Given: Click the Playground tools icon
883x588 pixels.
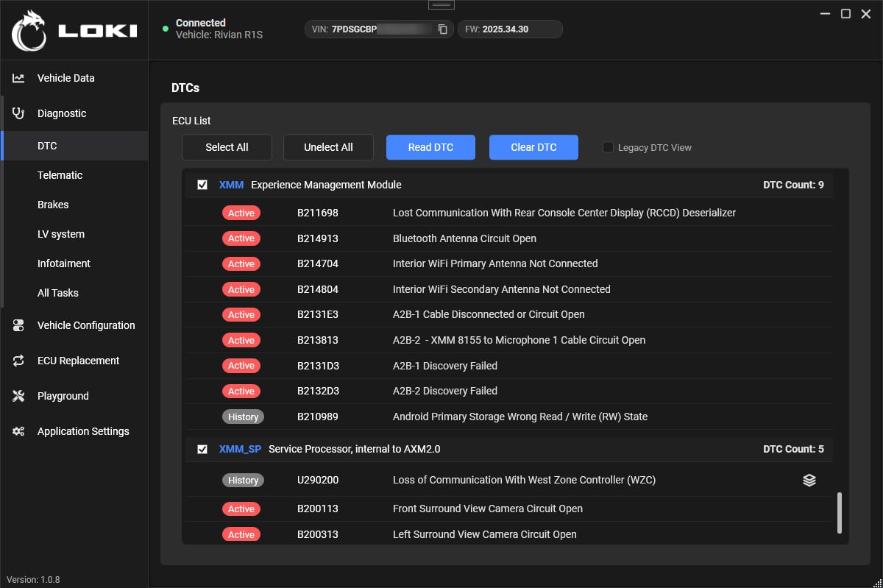Looking at the screenshot, I should click(18, 396).
